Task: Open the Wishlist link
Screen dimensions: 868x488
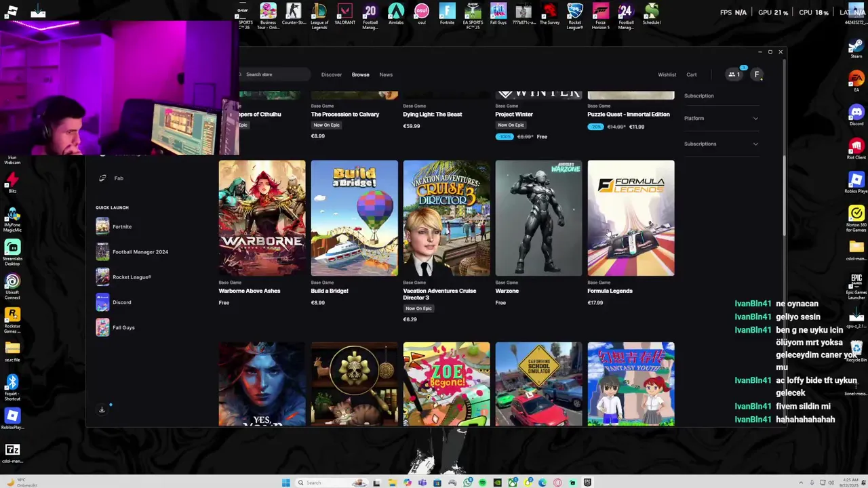Action: [x=667, y=75]
